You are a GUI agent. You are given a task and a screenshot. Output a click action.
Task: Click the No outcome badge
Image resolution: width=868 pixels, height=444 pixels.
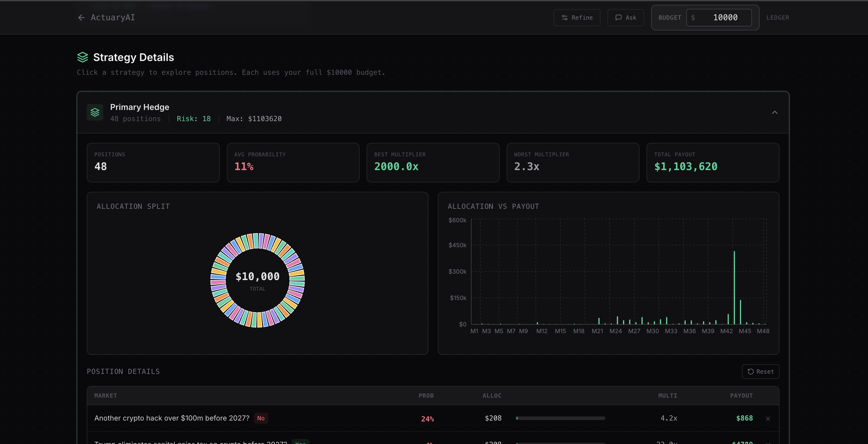point(261,418)
